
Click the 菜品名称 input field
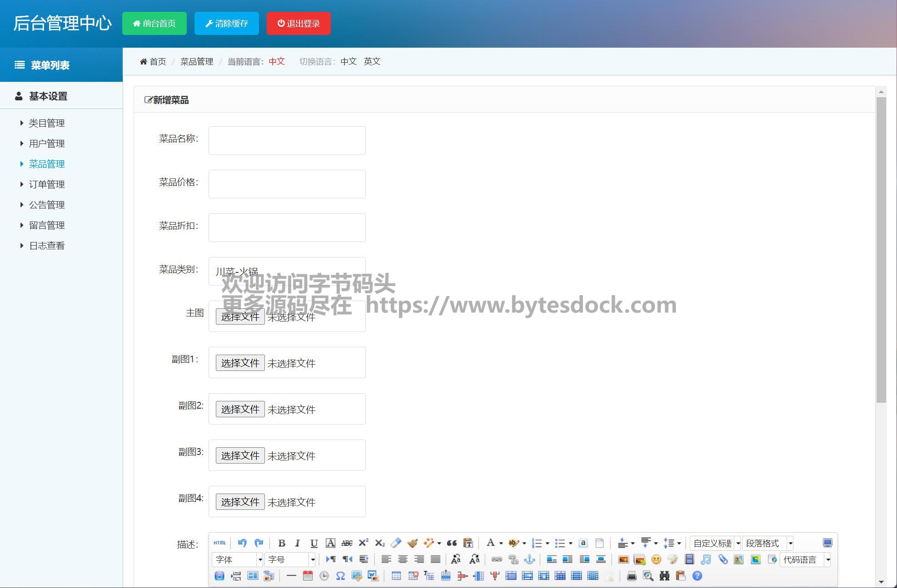click(x=287, y=140)
